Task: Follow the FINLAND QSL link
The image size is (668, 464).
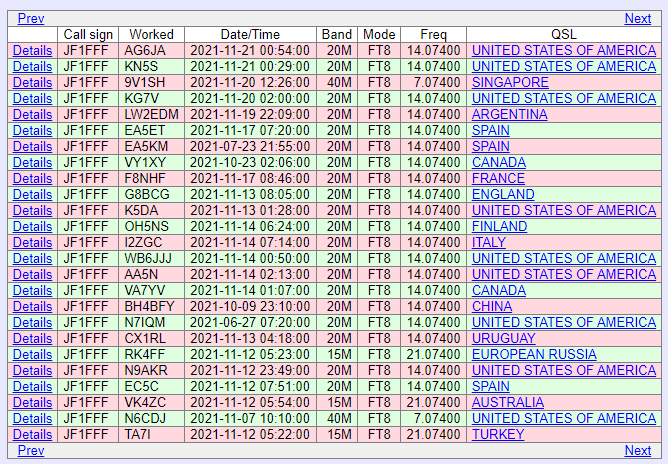Action: (x=499, y=226)
